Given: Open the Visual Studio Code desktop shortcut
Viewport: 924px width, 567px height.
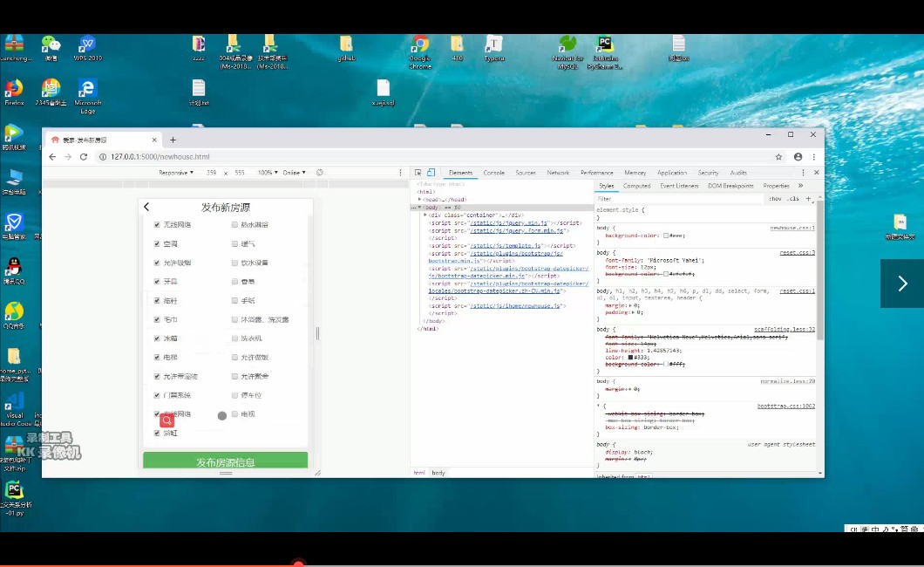Looking at the screenshot, I should point(15,409).
